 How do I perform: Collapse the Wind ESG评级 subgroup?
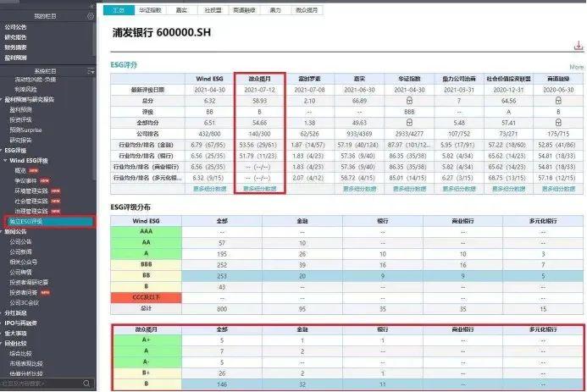pos(5,161)
